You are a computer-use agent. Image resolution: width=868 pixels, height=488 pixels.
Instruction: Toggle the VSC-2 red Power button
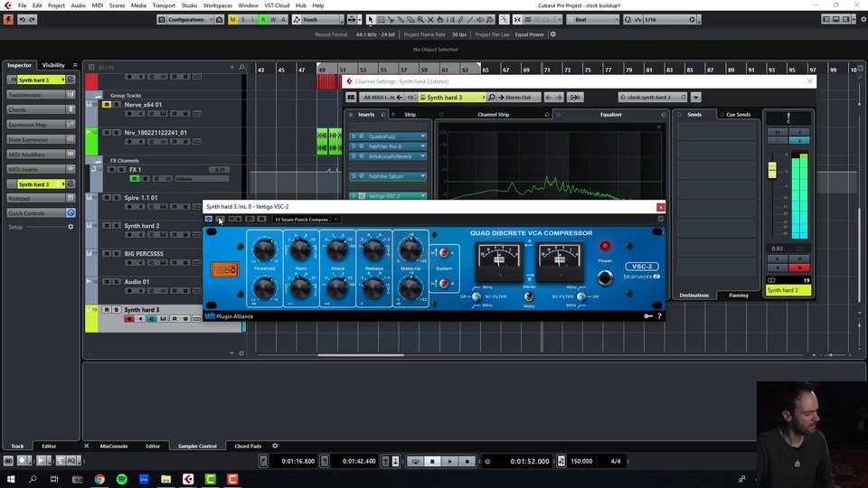pyautogui.click(x=605, y=246)
